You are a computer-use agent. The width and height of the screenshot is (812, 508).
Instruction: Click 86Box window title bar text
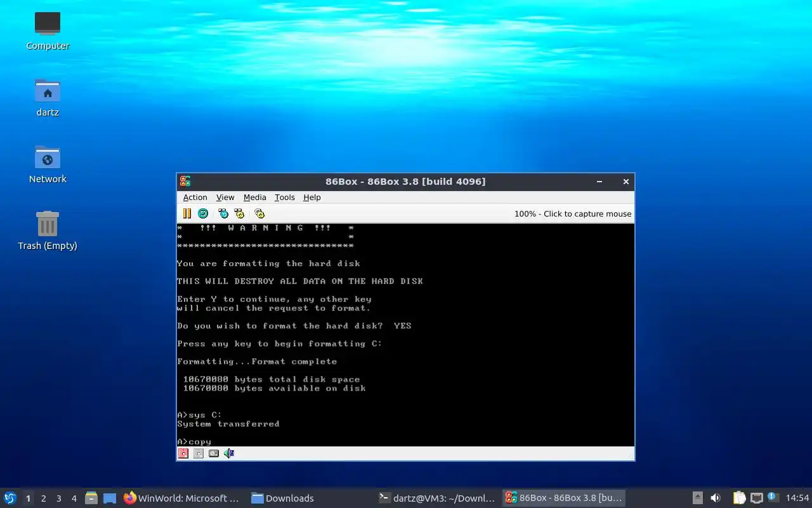coord(405,182)
